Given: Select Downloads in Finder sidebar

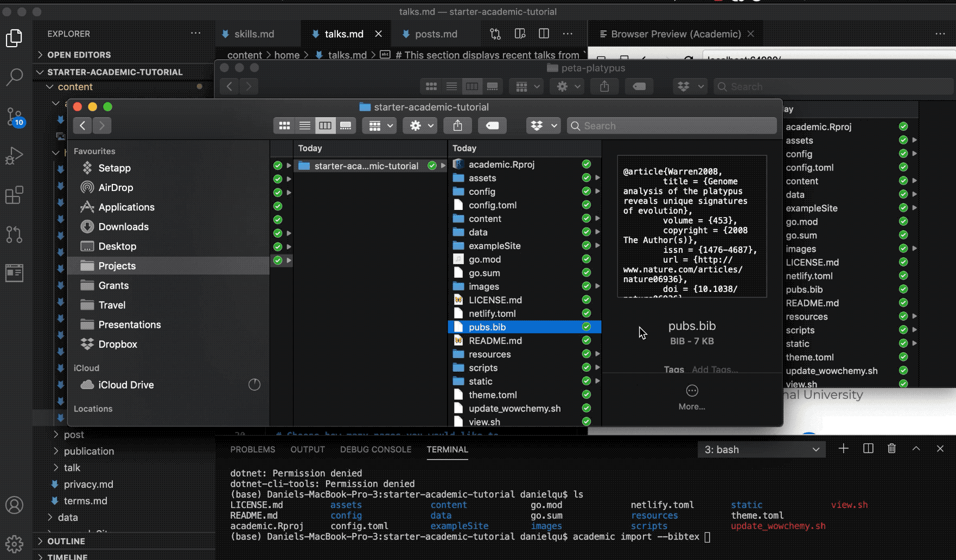Looking at the screenshot, I should 123,227.
